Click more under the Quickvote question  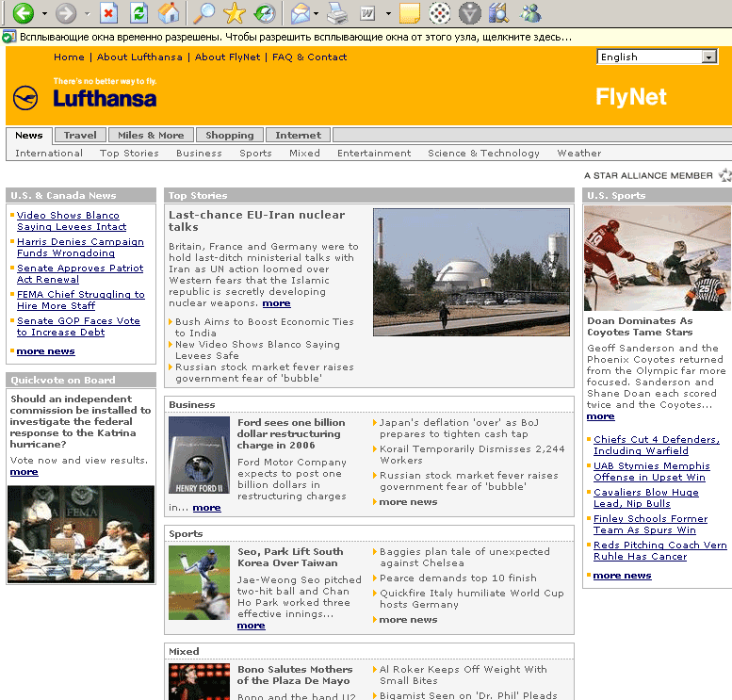(x=24, y=472)
